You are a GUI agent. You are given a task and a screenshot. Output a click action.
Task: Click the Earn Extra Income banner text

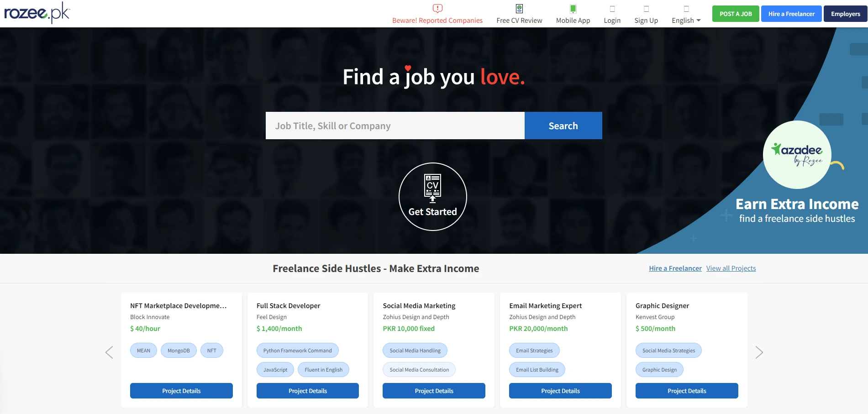tap(797, 204)
